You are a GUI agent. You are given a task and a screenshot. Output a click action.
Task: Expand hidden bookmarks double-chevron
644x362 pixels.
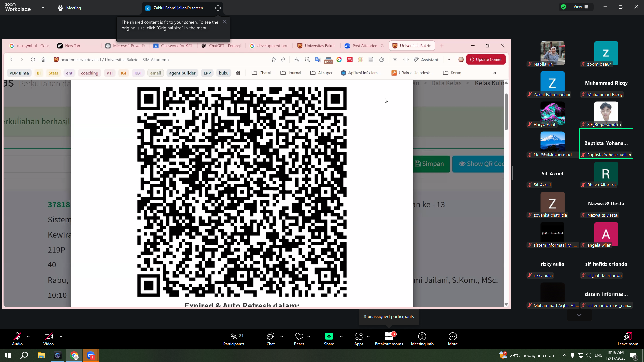(x=495, y=73)
